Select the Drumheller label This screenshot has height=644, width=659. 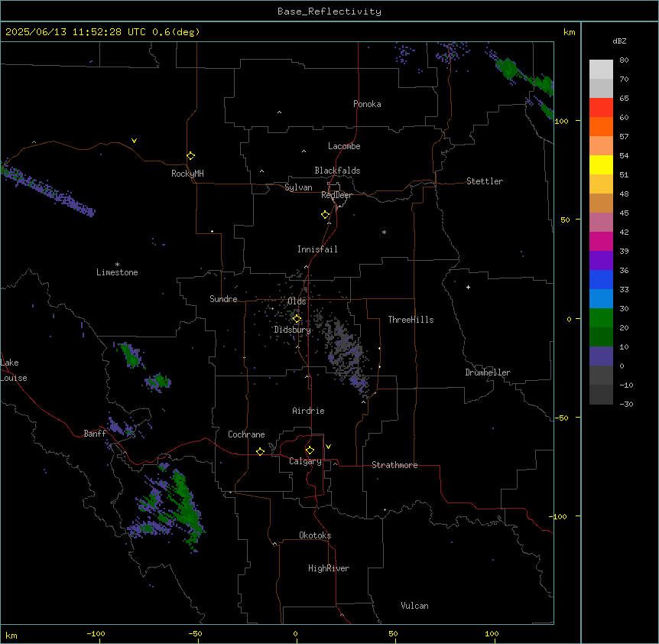488,372
